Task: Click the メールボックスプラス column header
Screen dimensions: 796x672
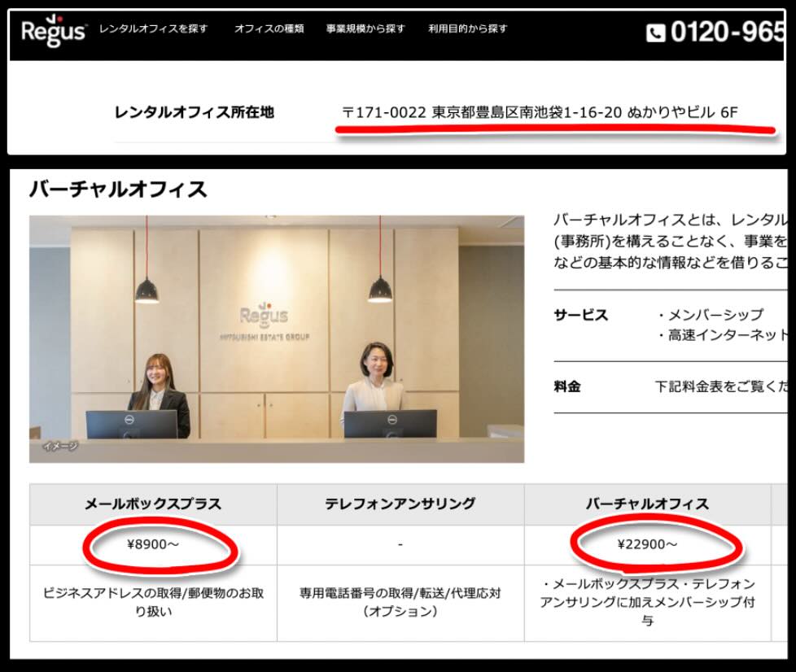Action: (x=153, y=504)
